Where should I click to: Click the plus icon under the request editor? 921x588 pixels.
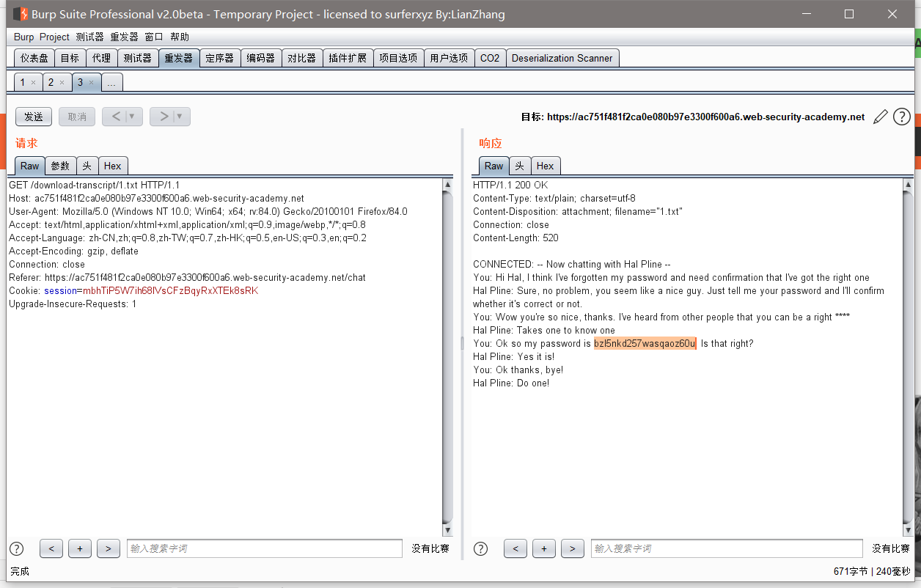(79, 548)
